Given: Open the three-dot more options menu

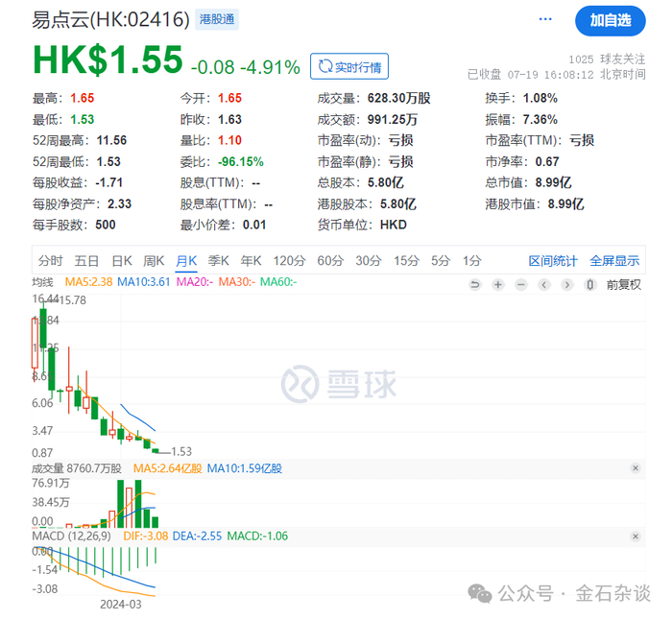Looking at the screenshot, I should 545,19.
